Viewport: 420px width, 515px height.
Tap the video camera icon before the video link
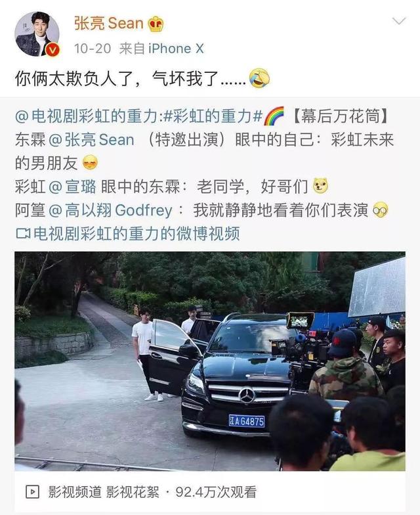click(23, 234)
